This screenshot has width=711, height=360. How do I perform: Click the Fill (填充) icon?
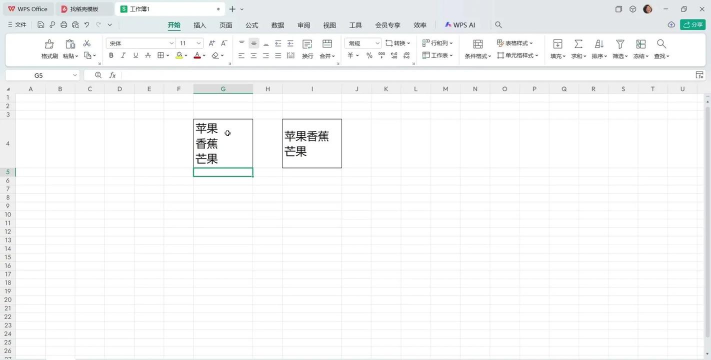tap(557, 44)
